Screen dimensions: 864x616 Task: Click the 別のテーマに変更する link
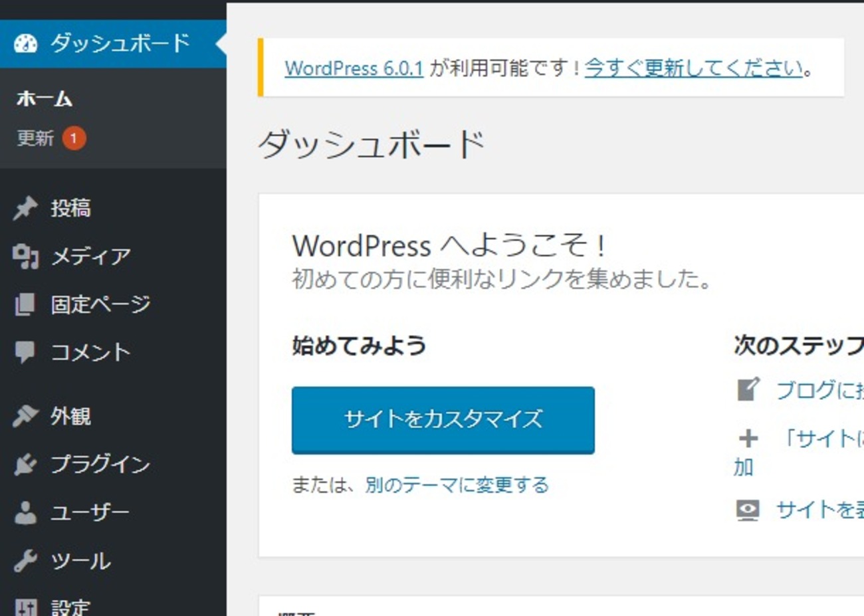point(457,485)
